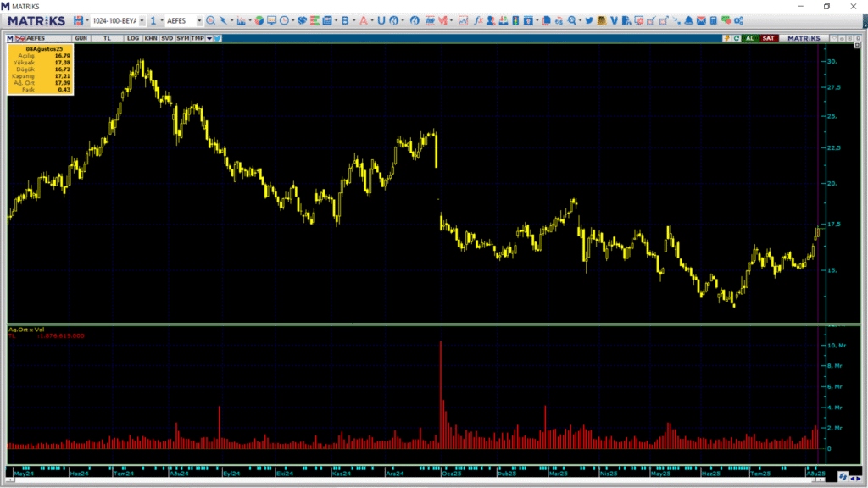Screen dimensions: 868x488
Task: Open the AEFES symbol dropdown
Action: 198,20
